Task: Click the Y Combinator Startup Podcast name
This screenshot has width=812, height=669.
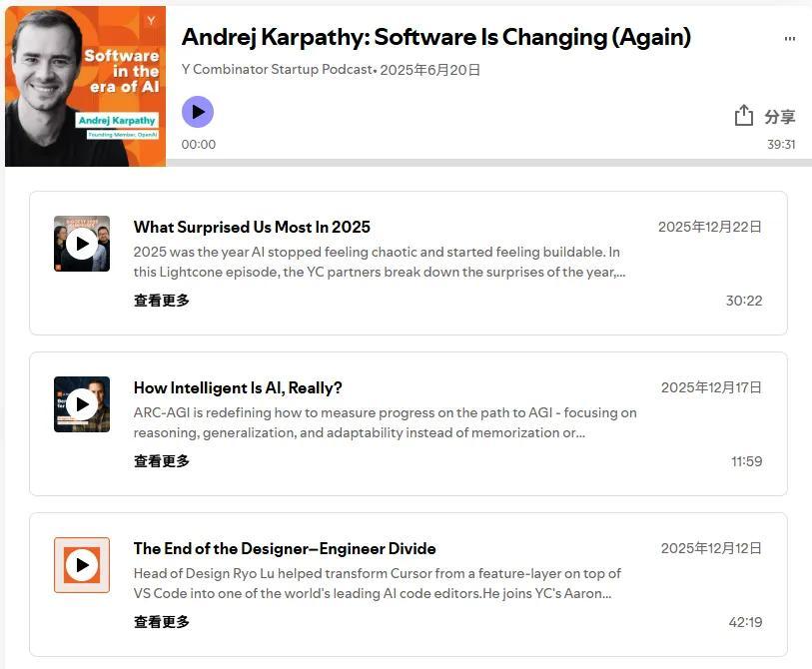Action: click(276, 70)
